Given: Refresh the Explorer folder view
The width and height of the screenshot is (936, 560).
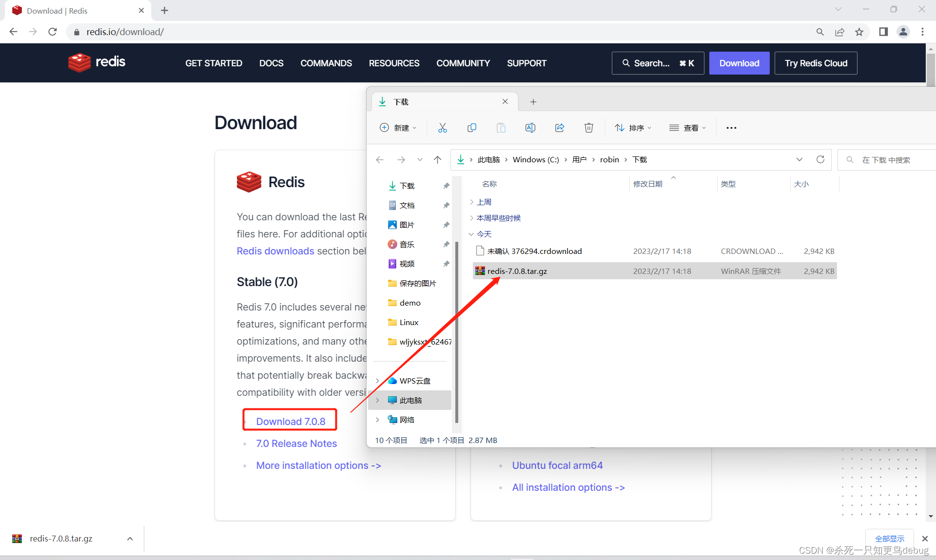Looking at the screenshot, I should pyautogui.click(x=820, y=159).
